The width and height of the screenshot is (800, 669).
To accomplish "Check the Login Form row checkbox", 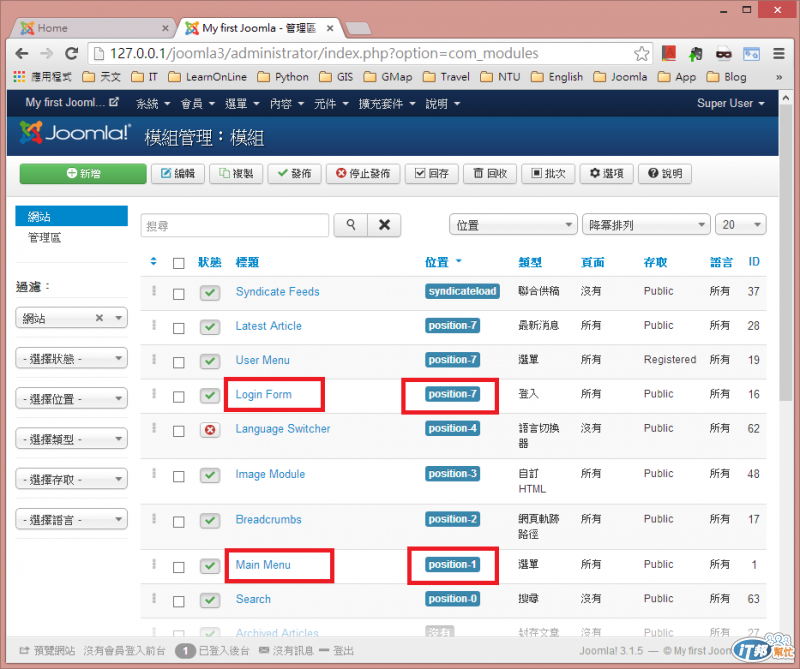I will 179,397.
